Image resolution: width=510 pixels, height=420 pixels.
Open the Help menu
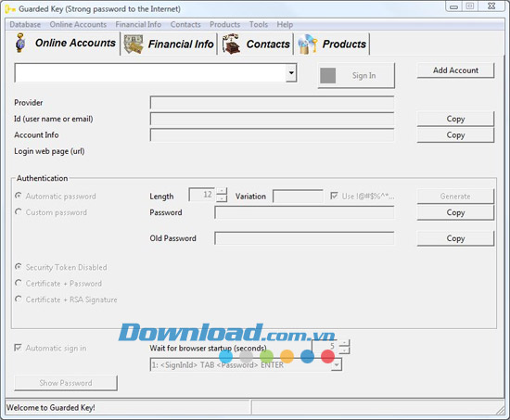pyautogui.click(x=285, y=24)
